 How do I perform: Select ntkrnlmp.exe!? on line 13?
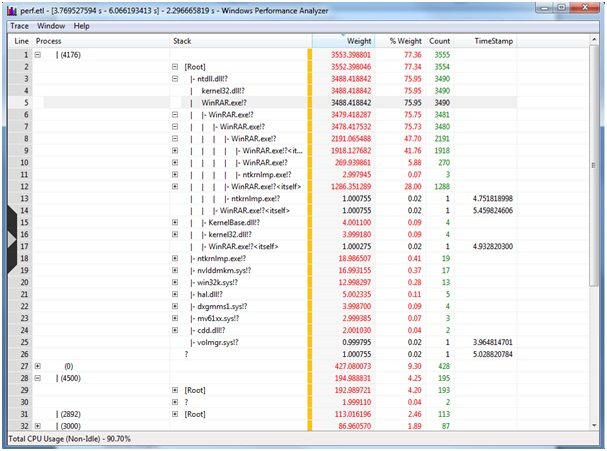pyautogui.click(x=255, y=199)
